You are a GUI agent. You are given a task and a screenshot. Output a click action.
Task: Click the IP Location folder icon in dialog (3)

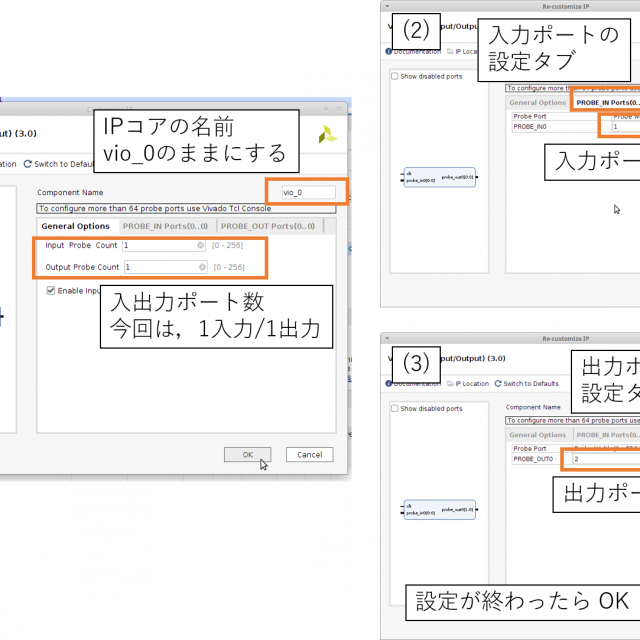coord(450,384)
